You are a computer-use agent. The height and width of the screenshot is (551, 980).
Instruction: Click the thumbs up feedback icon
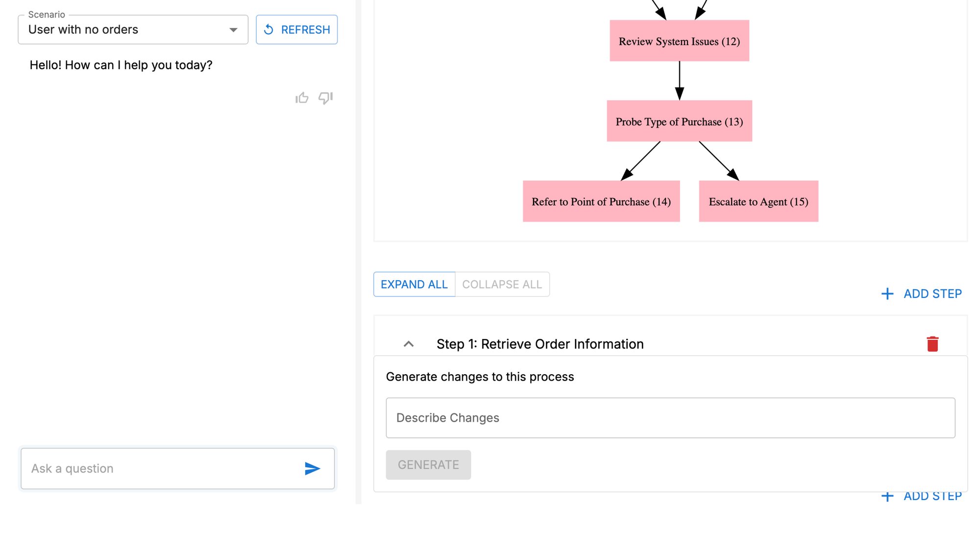(302, 98)
